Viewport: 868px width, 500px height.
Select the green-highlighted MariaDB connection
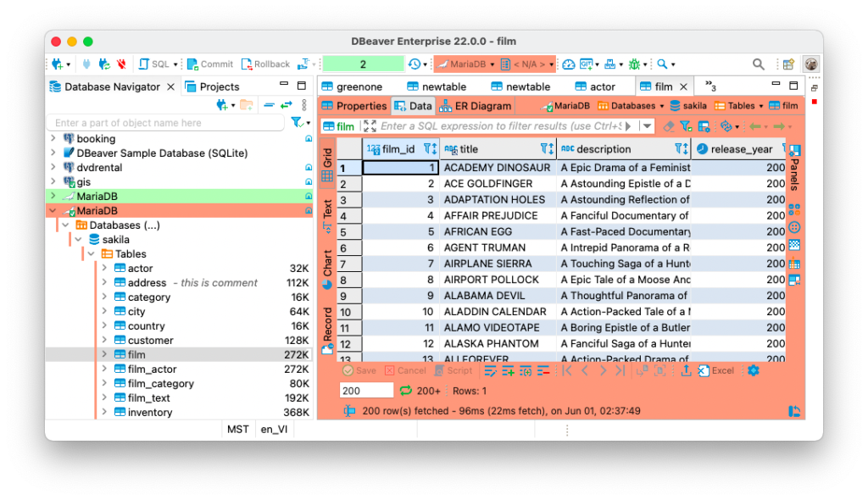pos(180,196)
